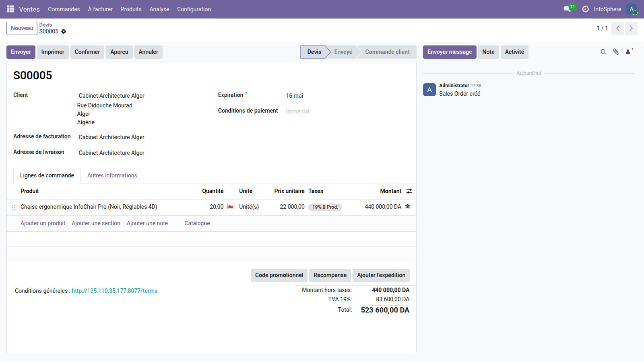Open the apps grid menu icon

10,9
